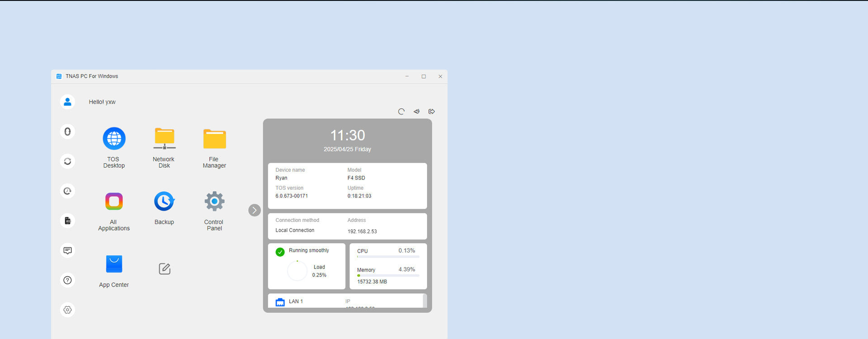Open TOS Desktop
This screenshot has width=868, height=339.
pos(114,139)
